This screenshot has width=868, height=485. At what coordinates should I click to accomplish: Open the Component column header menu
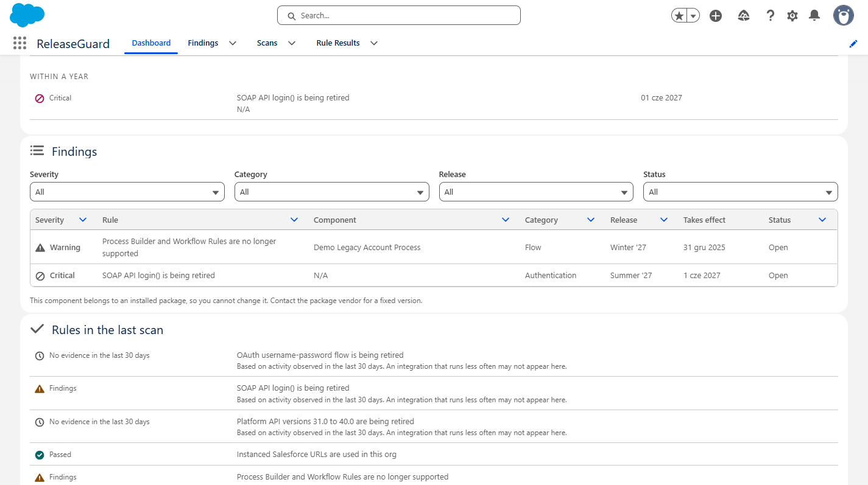506,220
